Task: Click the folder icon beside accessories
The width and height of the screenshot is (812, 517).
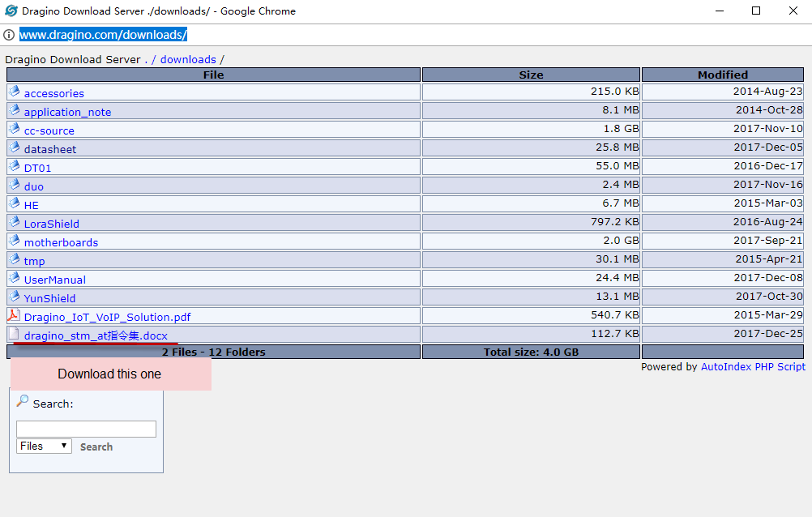Action: (x=15, y=92)
